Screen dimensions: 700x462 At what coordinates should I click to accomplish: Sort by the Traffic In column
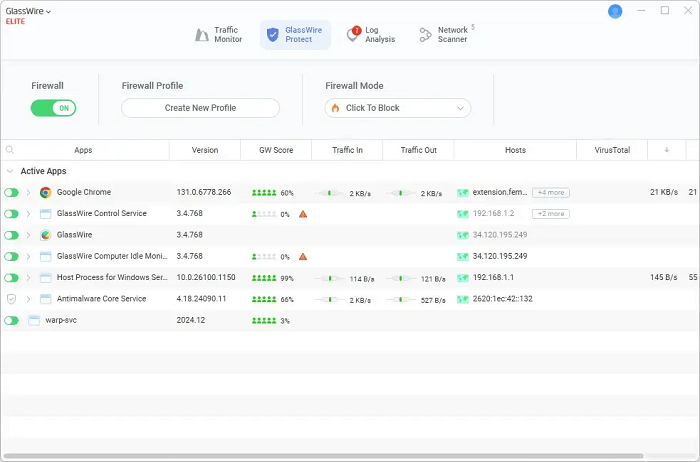(x=347, y=150)
